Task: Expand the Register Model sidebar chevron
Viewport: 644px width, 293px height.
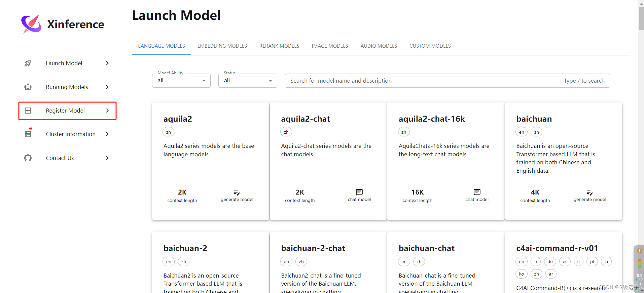Action: click(107, 111)
